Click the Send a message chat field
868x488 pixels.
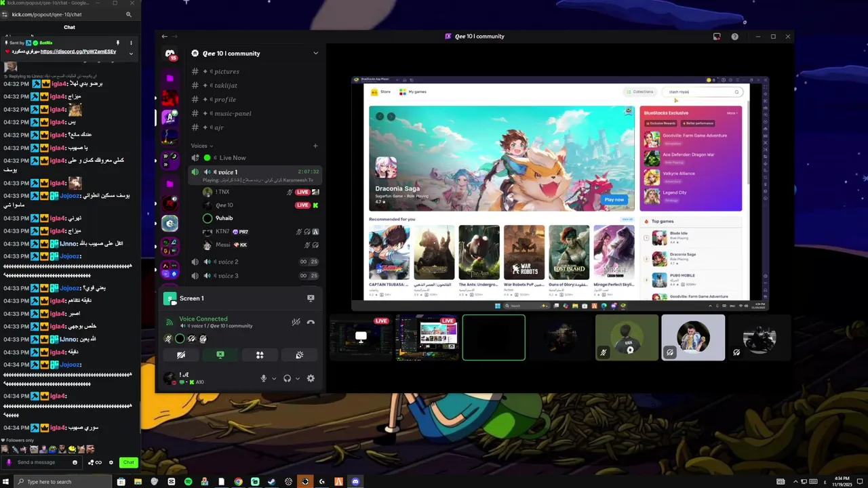[42, 462]
